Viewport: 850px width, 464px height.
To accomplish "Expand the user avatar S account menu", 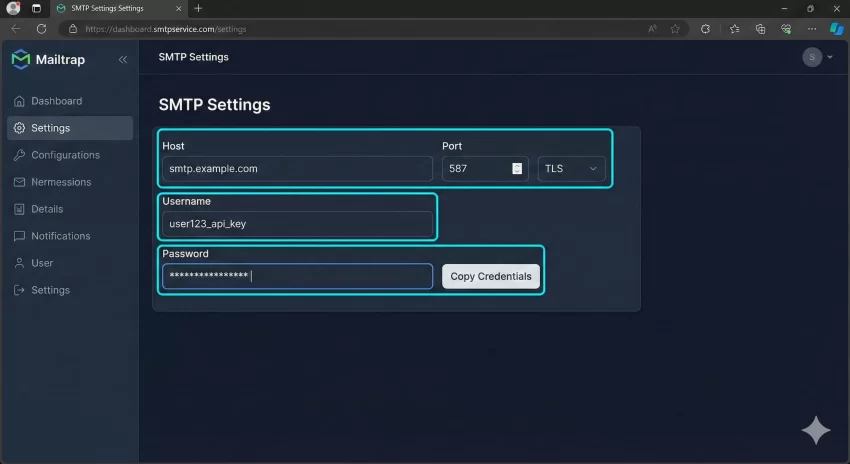I will coord(817,57).
